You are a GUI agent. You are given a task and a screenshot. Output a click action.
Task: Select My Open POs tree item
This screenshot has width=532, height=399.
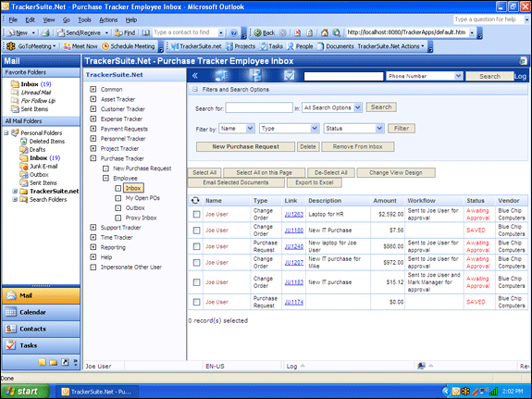point(142,198)
